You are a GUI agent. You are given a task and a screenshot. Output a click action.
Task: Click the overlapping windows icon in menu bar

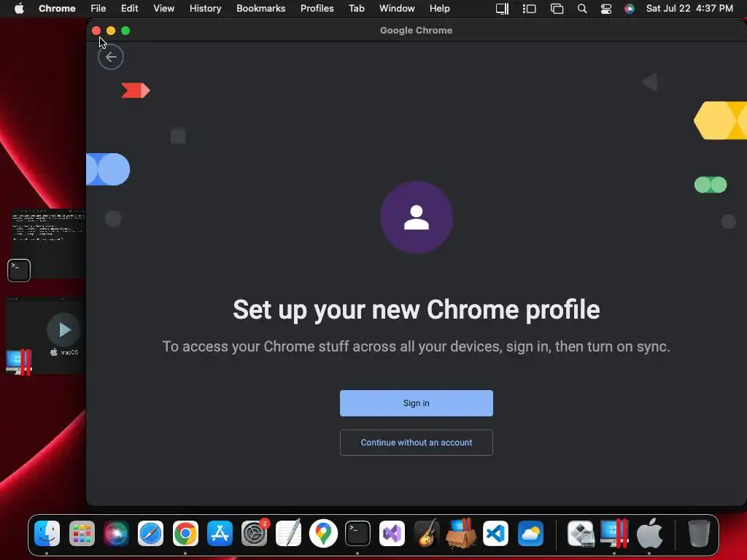tap(557, 9)
